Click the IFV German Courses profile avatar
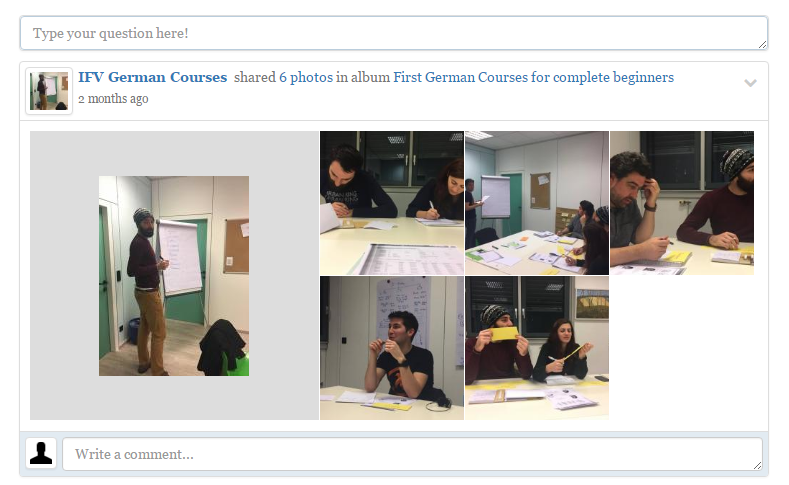The width and height of the screenshot is (789, 485). coord(49,91)
